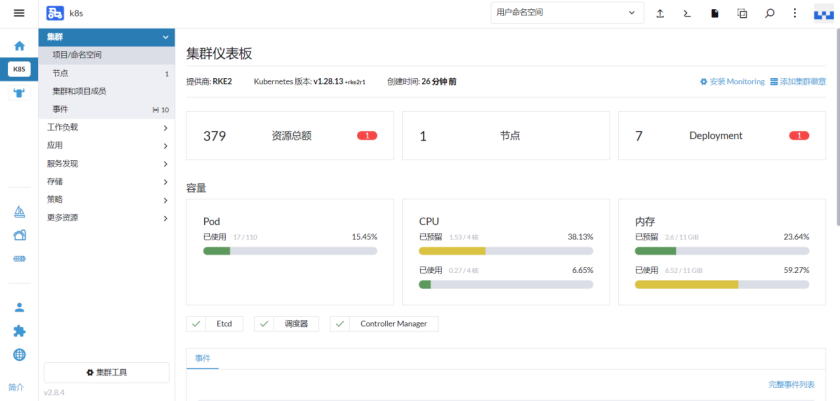The width and height of the screenshot is (840, 401).
Task: Click the 15.45% Pod usage value
Action: pos(364,237)
